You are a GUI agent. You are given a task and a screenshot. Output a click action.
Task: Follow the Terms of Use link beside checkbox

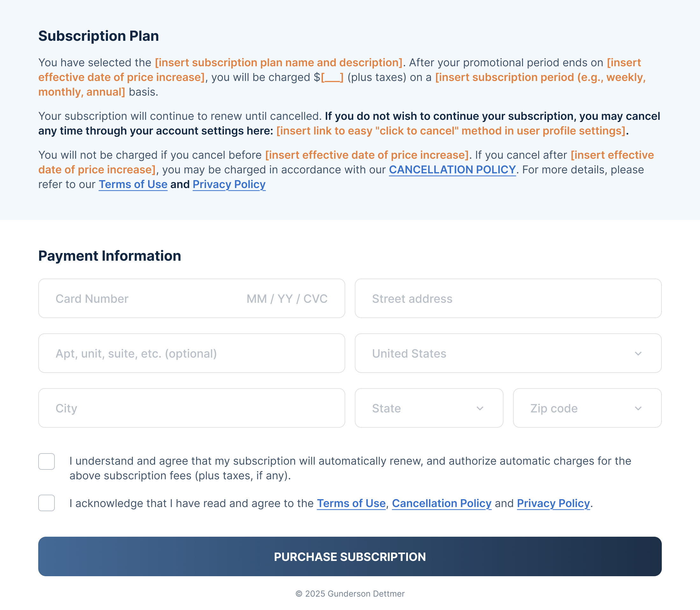click(351, 503)
